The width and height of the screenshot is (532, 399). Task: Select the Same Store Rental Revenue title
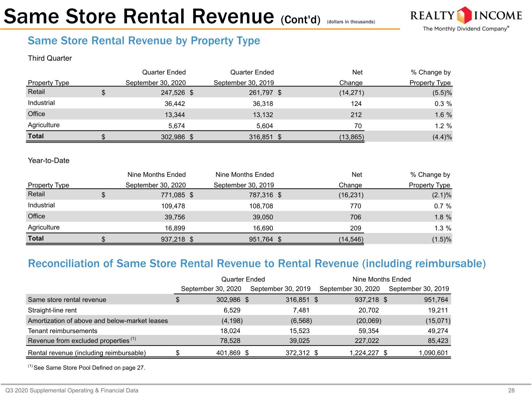click(139, 16)
